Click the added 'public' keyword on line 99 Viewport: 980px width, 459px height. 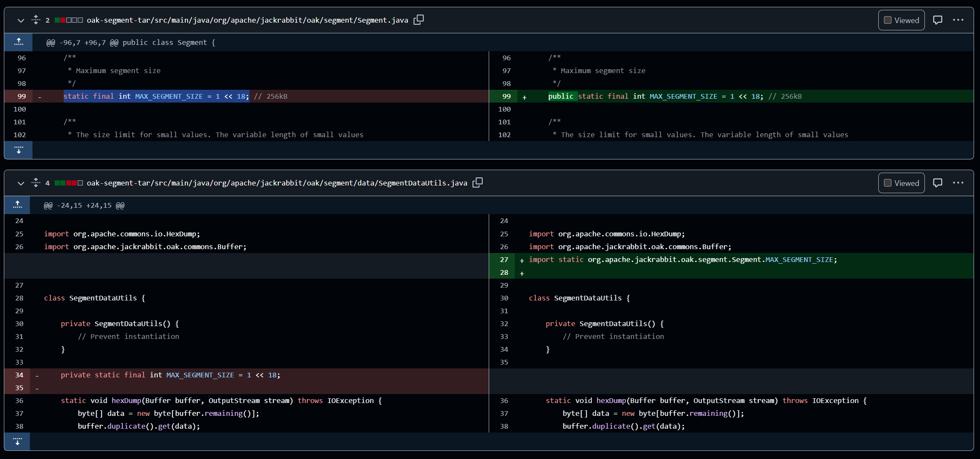coord(561,96)
